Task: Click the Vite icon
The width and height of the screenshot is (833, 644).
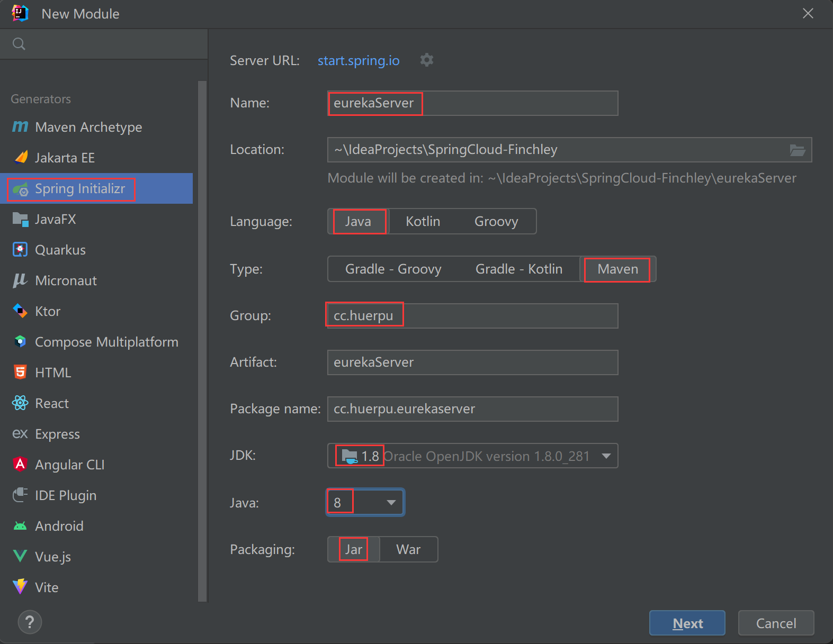Action: tap(20, 586)
